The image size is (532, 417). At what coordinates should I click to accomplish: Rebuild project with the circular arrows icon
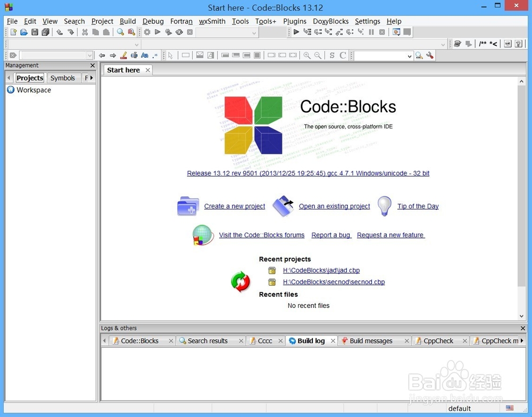tap(179, 32)
